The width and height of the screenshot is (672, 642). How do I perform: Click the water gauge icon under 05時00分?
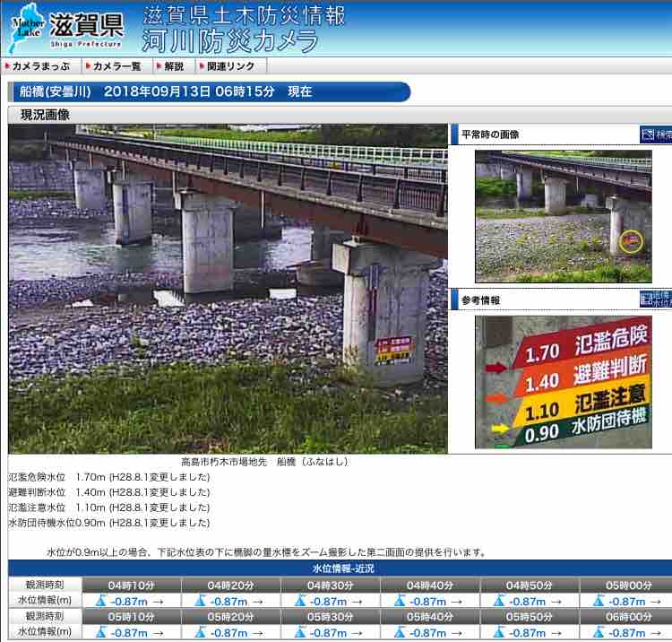(x=599, y=601)
